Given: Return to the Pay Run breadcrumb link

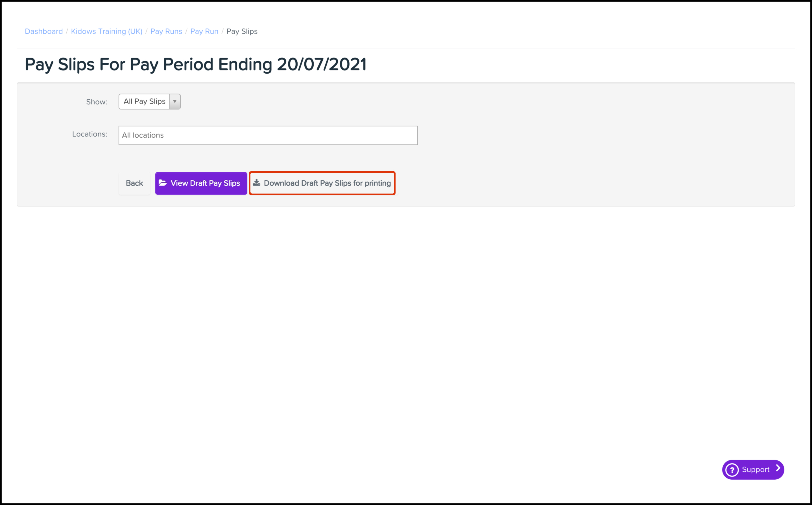Looking at the screenshot, I should pos(204,31).
